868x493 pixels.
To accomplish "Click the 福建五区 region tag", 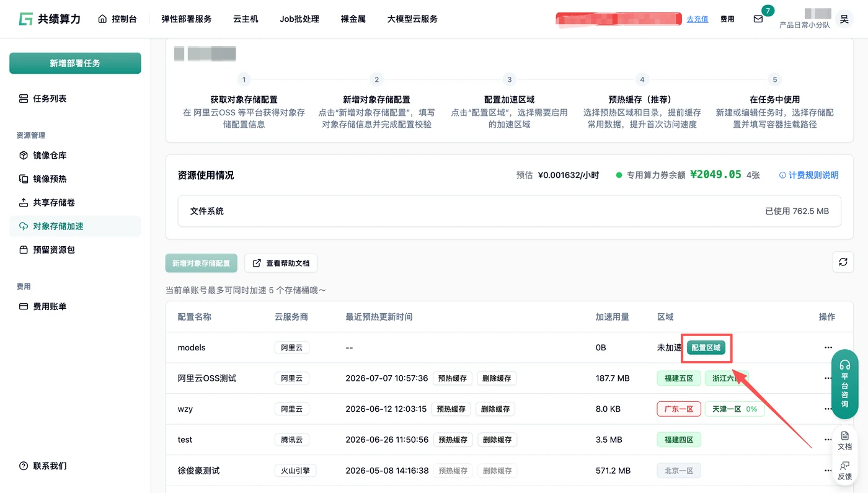I will click(679, 378).
